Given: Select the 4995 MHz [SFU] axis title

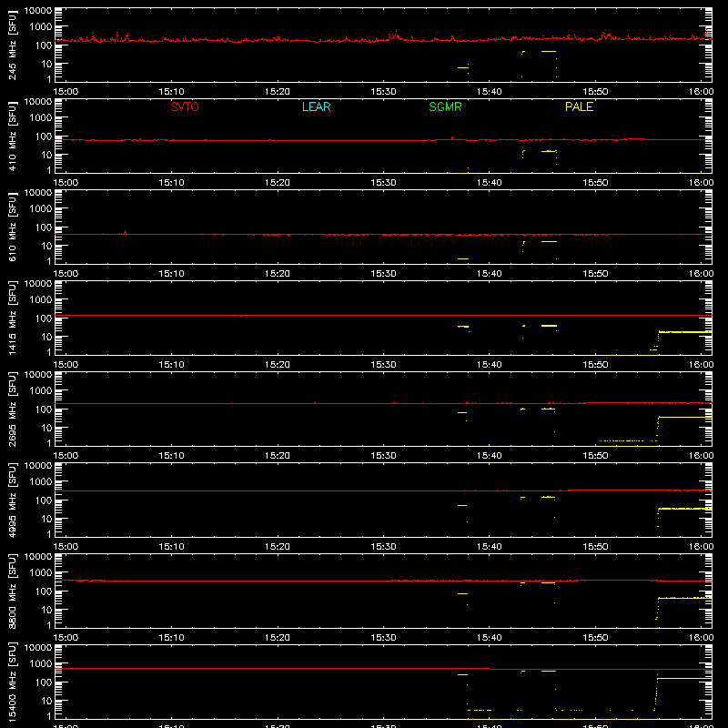Looking at the screenshot, I should click(13, 500).
